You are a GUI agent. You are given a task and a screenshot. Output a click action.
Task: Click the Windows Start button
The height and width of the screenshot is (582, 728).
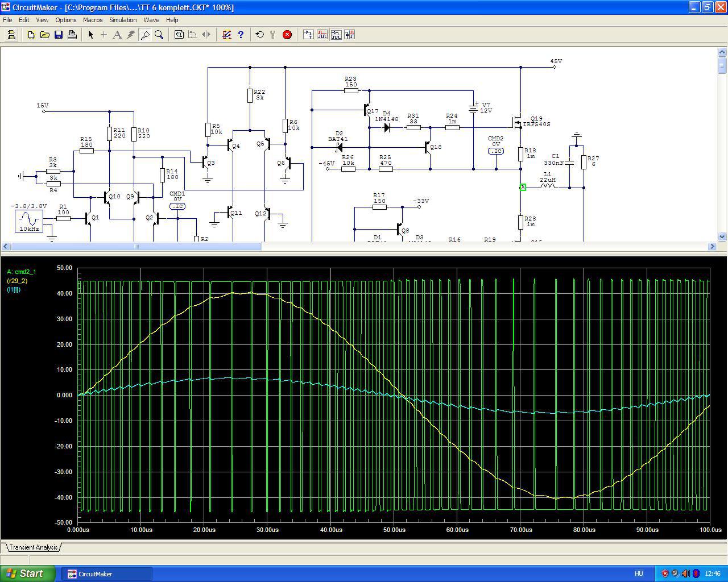tap(27, 573)
